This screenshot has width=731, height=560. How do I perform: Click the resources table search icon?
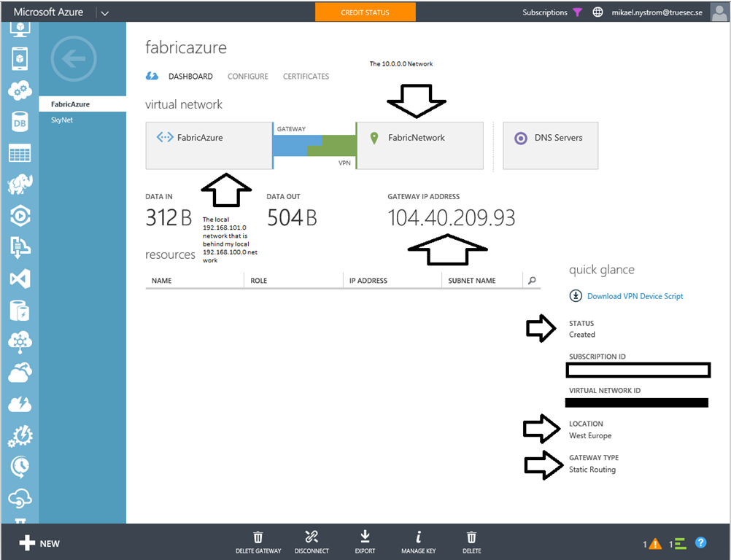point(532,281)
